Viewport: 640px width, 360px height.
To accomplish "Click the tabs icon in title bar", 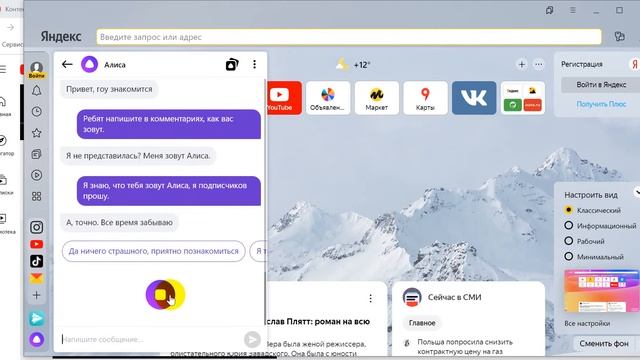I will (549, 10).
